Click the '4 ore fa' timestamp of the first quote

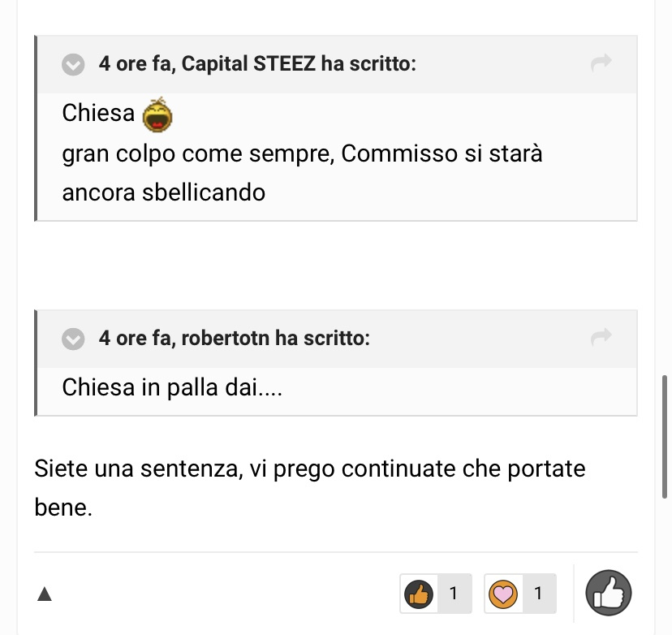(x=136, y=63)
